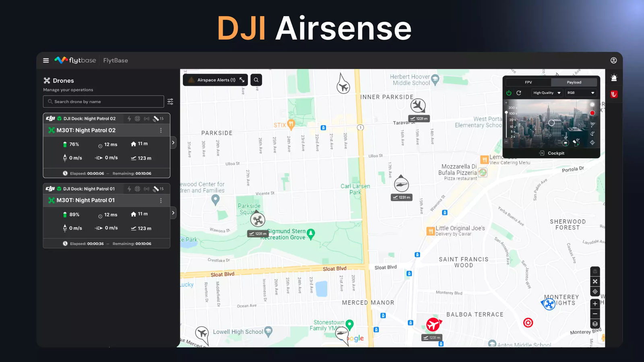Reset gimbal pitch to 0 degrees
The image size is (644, 362).
[x=592, y=133]
